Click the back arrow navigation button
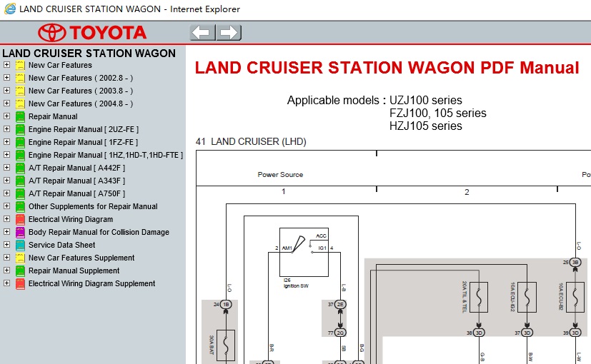591x364 pixels. [203, 33]
